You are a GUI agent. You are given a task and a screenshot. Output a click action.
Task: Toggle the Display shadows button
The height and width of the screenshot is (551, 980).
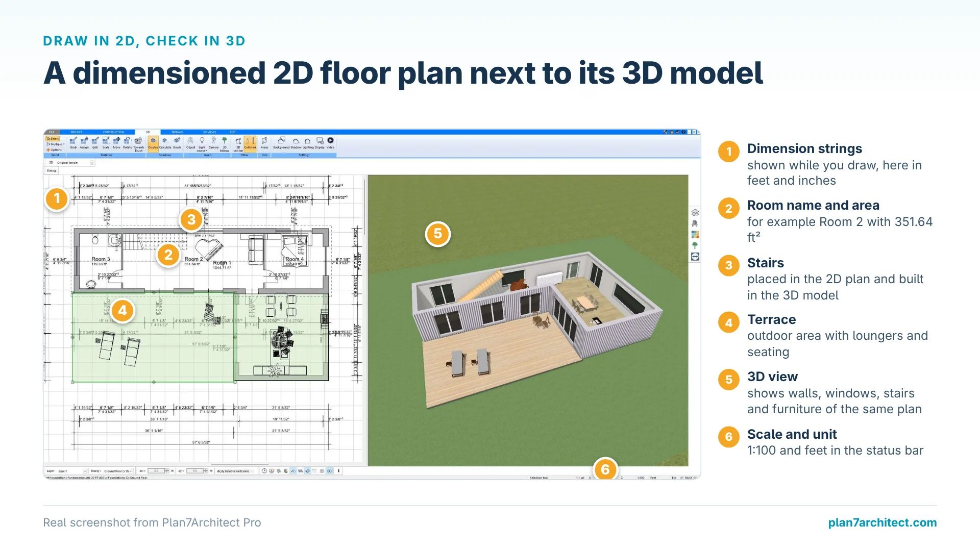[153, 143]
